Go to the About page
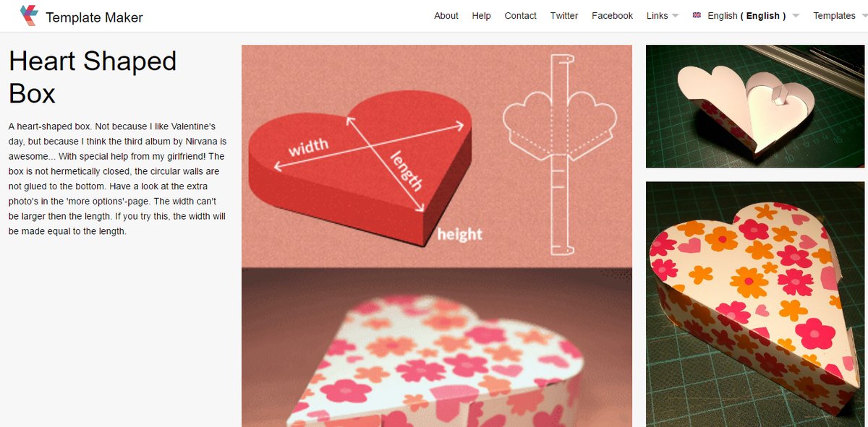The image size is (868, 427). 446,16
